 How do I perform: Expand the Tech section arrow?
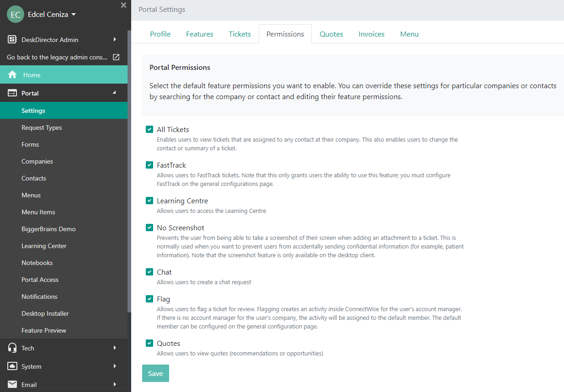coord(115,348)
